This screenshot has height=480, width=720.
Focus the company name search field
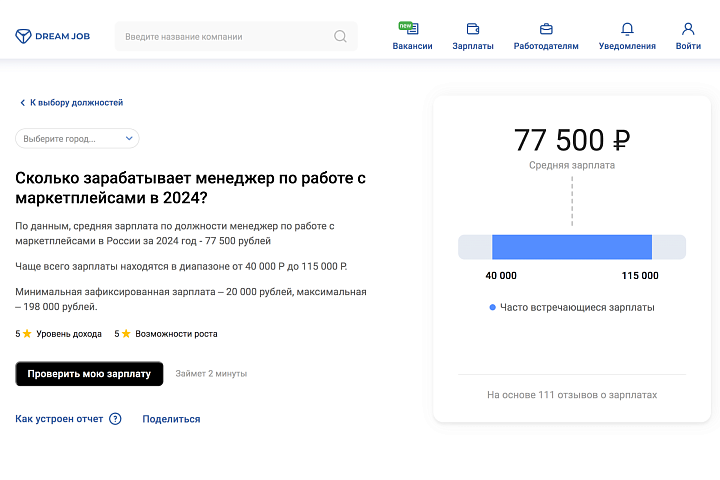tap(225, 37)
